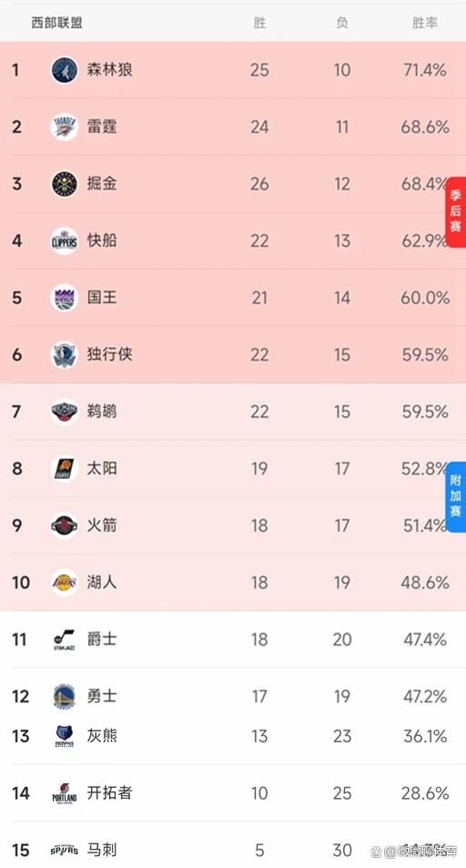This screenshot has width=466, height=868.
Task: Open the Lakers logo icon
Action: pyautogui.click(x=65, y=583)
